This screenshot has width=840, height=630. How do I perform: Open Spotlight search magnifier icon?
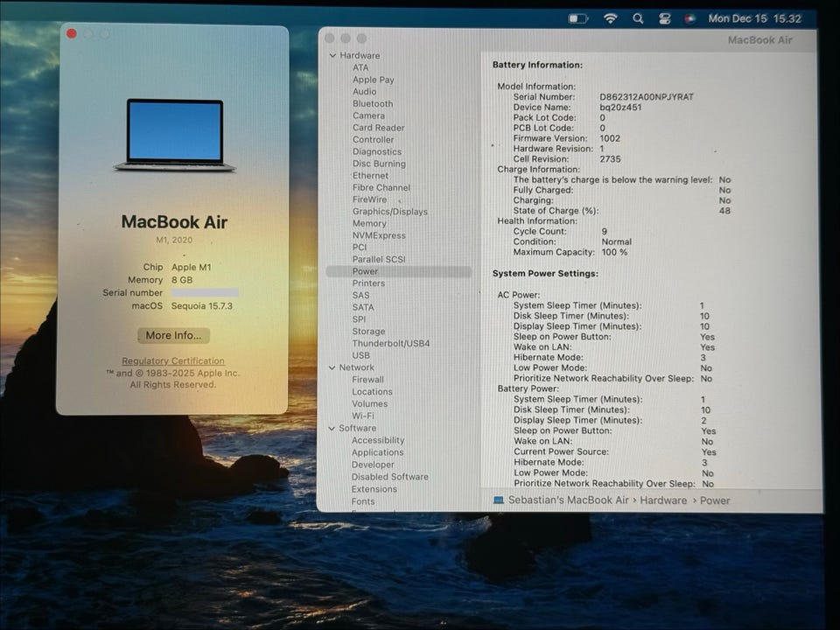click(638, 18)
